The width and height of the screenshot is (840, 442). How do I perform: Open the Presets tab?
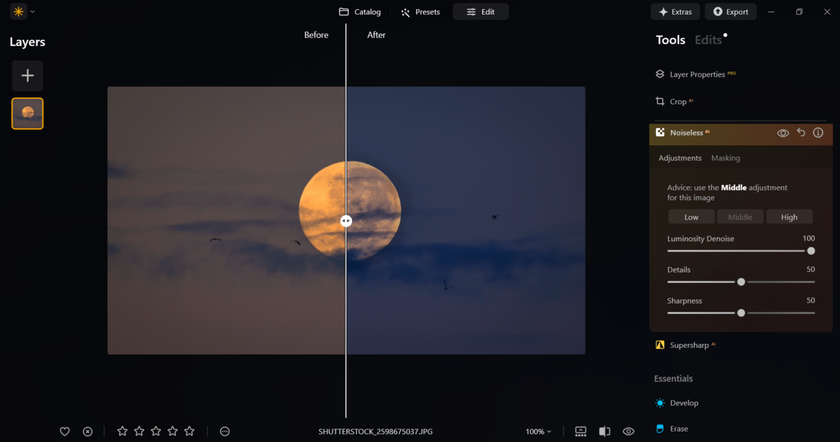pos(421,12)
